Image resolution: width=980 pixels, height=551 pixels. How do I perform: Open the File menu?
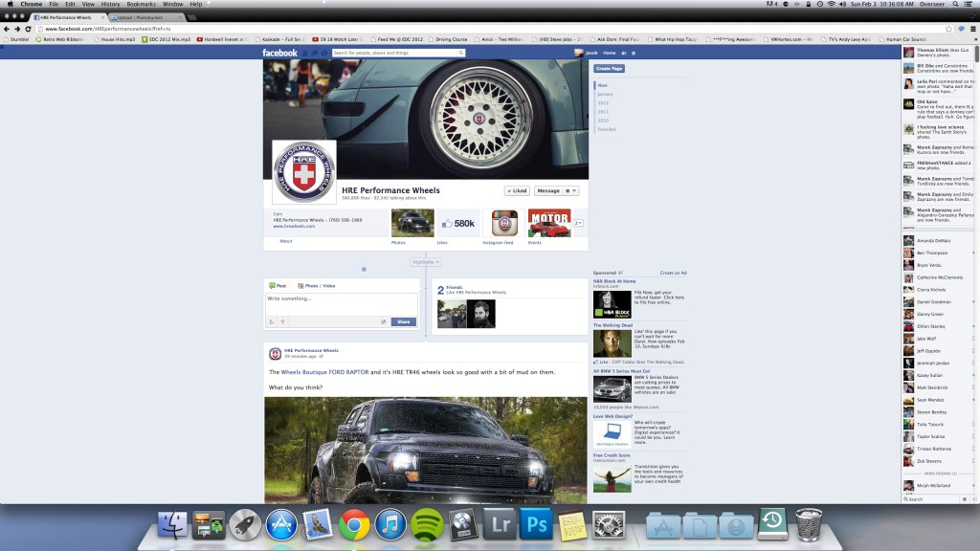tap(54, 5)
